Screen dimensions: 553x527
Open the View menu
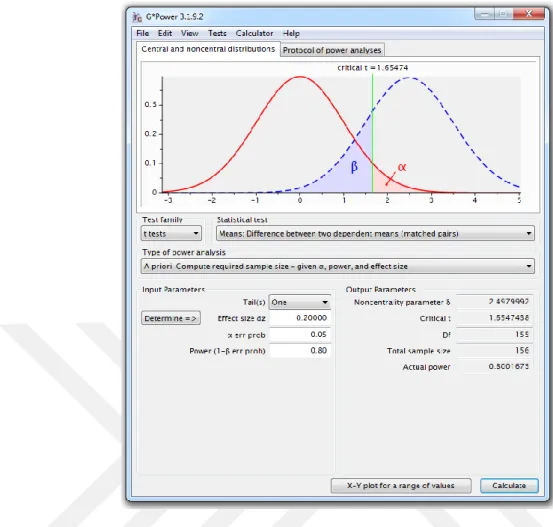pos(189,33)
